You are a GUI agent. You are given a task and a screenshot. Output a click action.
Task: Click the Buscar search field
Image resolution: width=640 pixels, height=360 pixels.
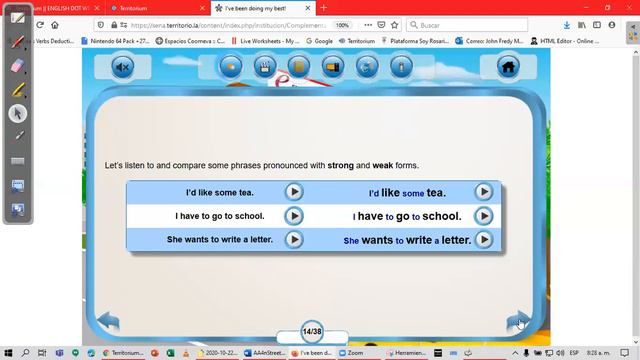coord(467,25)
